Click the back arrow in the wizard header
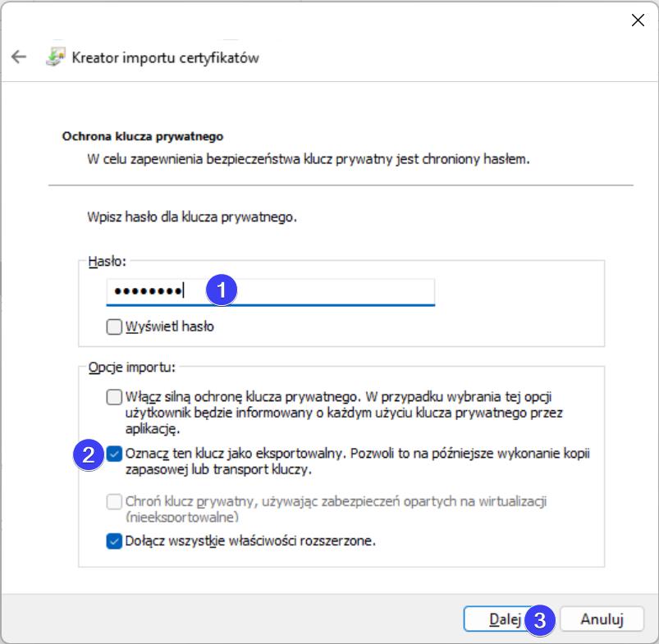This screenshot has height=644, width=659. [18, 57]
